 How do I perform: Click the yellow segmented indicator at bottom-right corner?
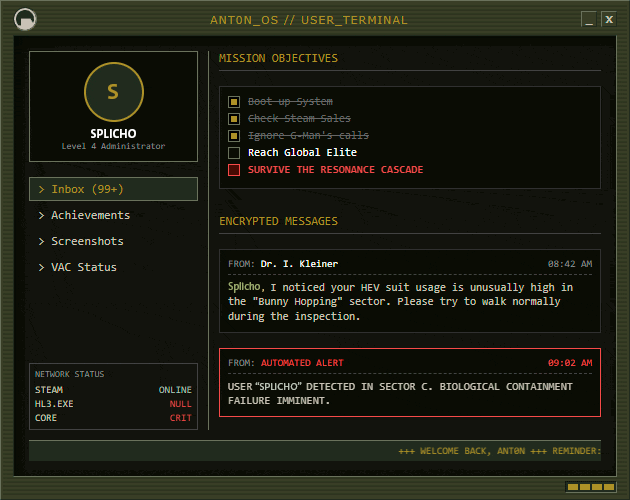coord(591,487)
